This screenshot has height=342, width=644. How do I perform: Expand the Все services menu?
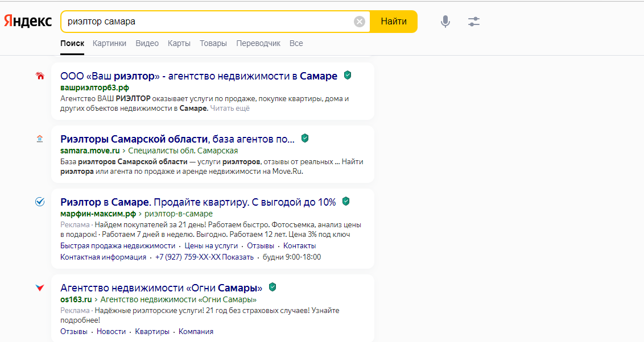coord(296,44)
